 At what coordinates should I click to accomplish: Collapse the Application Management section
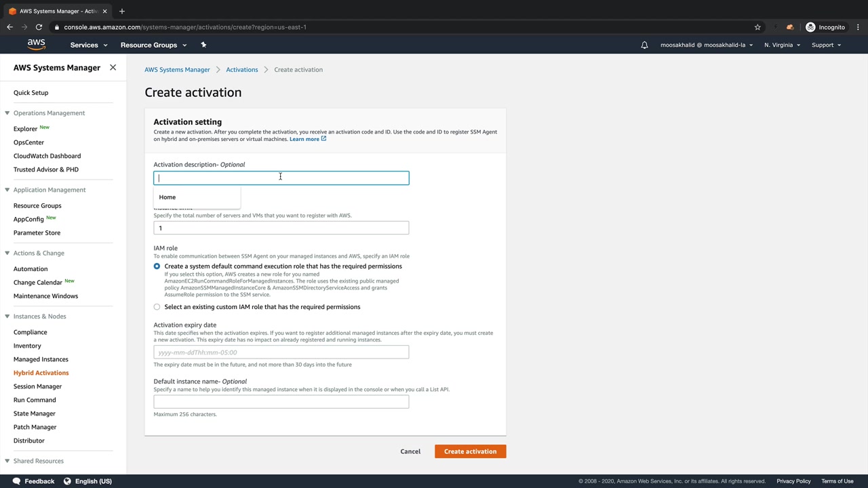[7, 190]
